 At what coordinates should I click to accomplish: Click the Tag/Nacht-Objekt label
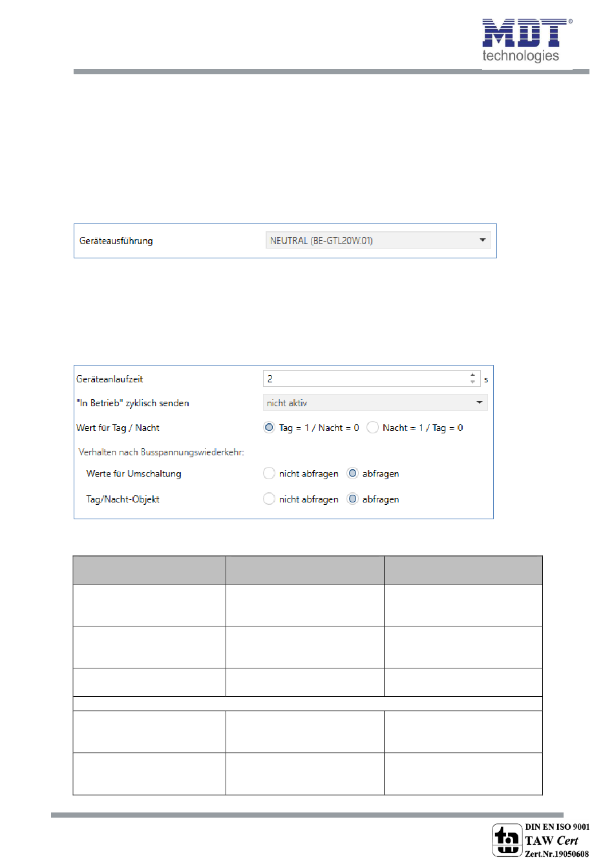[123, 499]
